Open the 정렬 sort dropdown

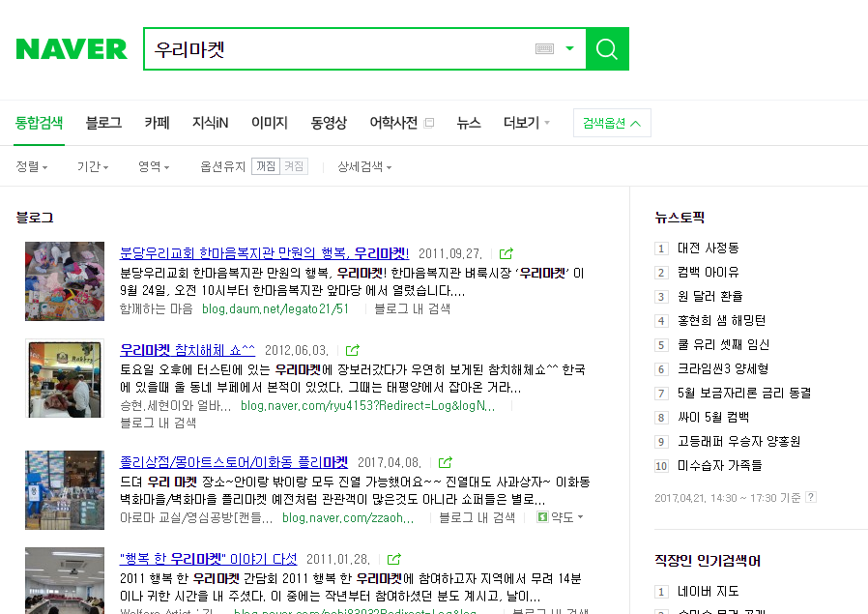32,166
